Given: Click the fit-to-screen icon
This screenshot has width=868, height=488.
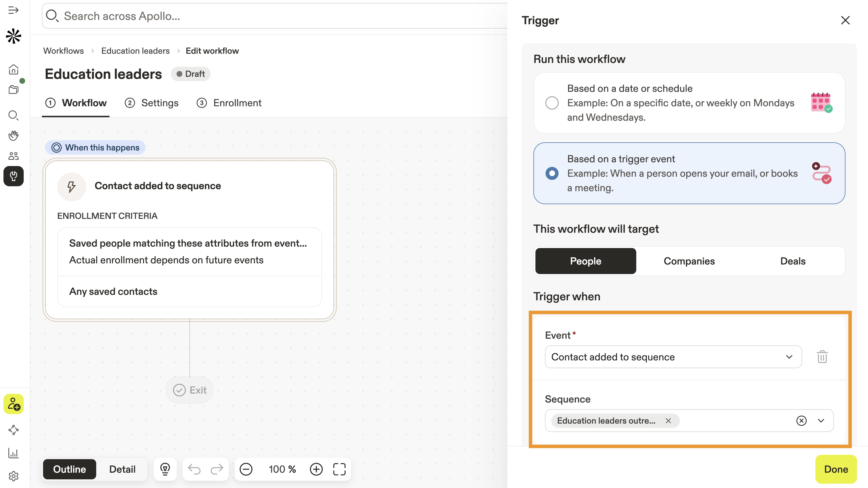Looking at the screenshot, I should point(339,469).
